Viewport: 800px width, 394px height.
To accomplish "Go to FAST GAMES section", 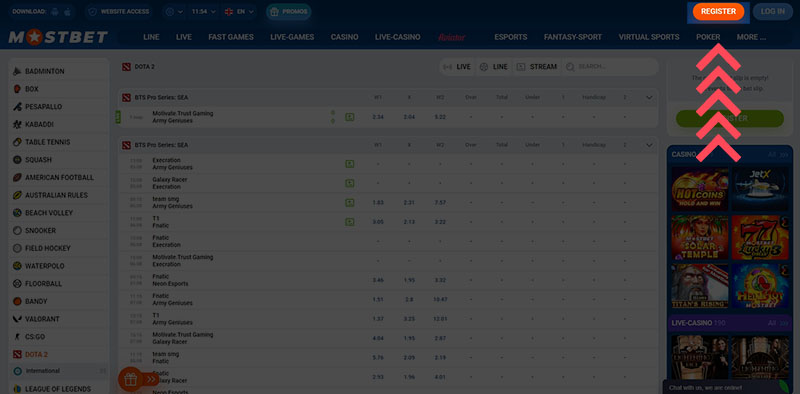I will [231, 37].
